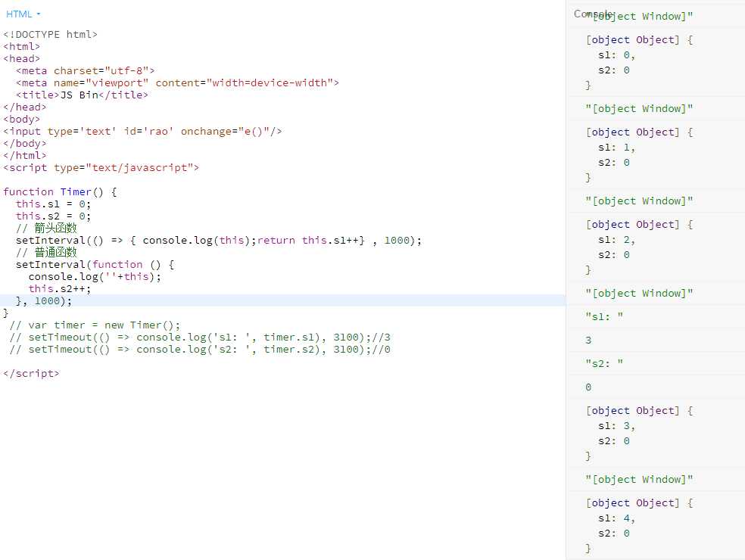Click the '// 箭头函数' comment line

[46, 228]
